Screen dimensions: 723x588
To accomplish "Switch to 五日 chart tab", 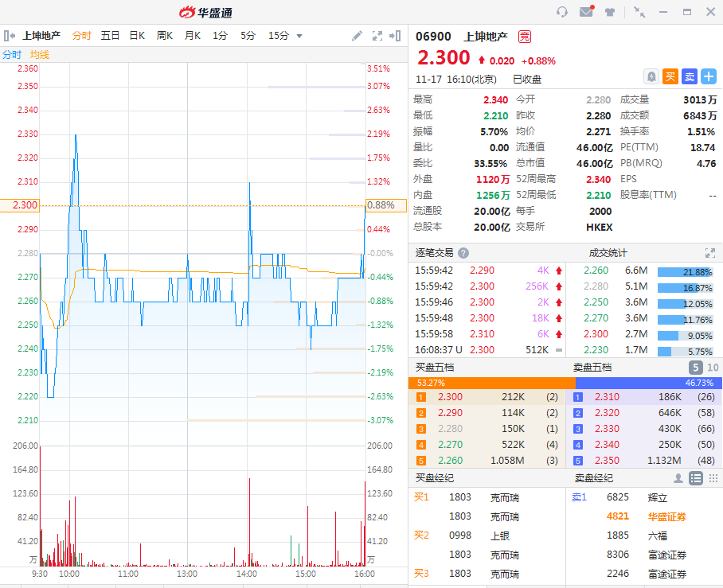I will tap(110, 36).
